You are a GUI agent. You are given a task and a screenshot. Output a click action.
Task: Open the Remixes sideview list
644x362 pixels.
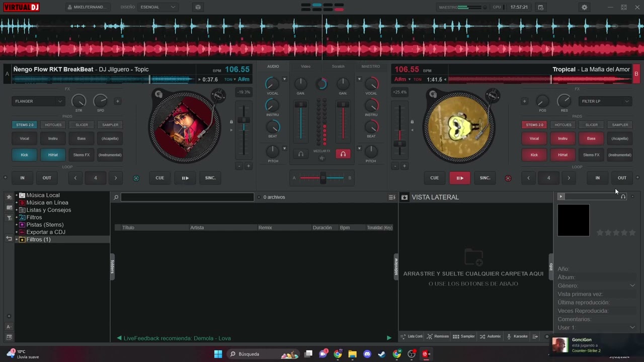438,336
